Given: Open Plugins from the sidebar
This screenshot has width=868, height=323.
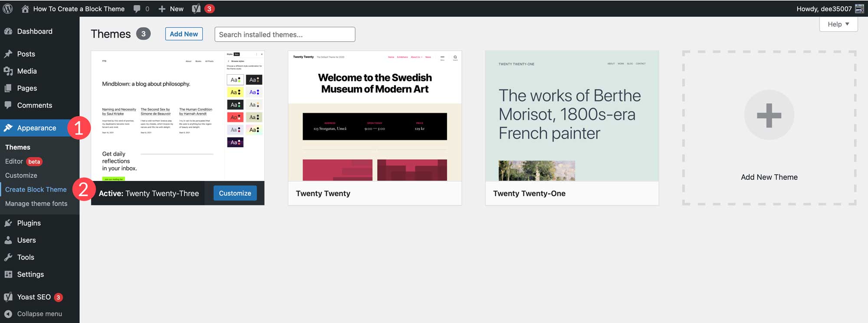Looking at the screenshot, I should coord(29,223).
